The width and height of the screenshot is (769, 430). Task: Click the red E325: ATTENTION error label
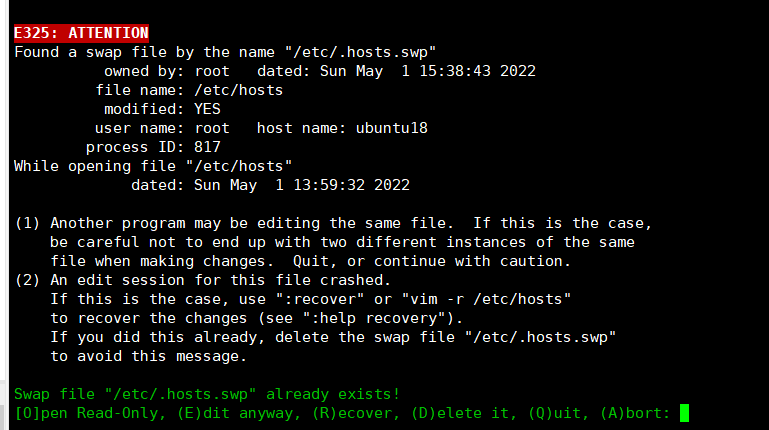81,33
